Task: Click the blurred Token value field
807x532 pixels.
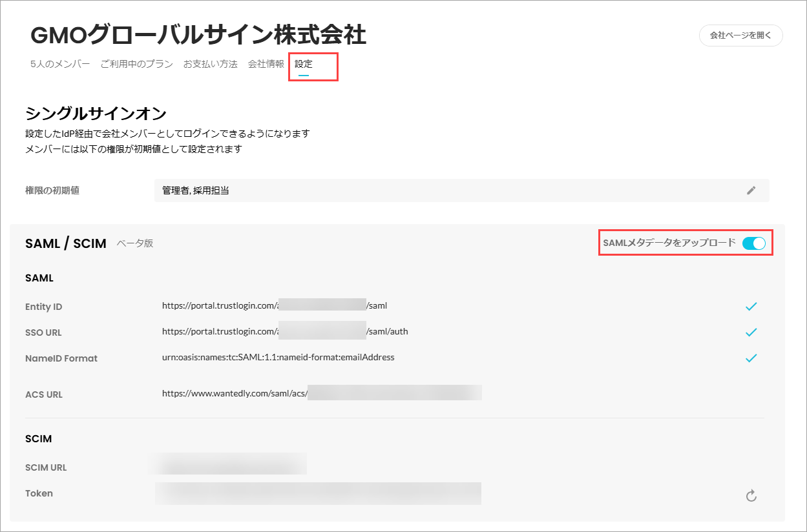Action: tap(318, 493)
